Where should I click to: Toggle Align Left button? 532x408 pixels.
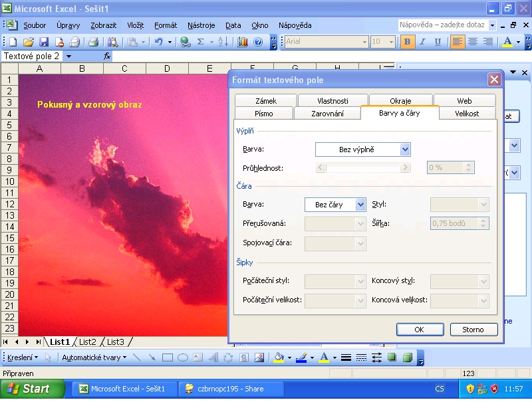[458, 42]
